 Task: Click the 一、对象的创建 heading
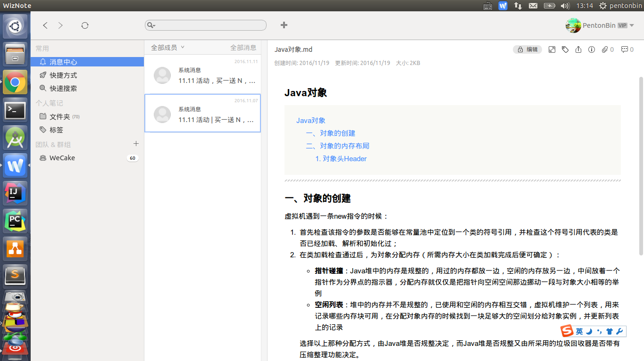[x=318, y=198]
